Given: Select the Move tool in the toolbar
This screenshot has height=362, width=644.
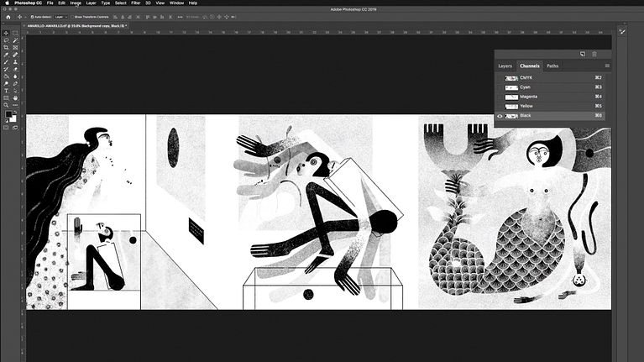Looking at the screenshot, I should 7,33.
